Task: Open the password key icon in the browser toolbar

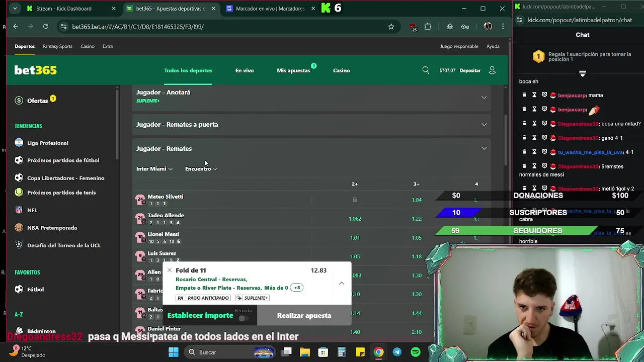Action: [x=465, y=27]
